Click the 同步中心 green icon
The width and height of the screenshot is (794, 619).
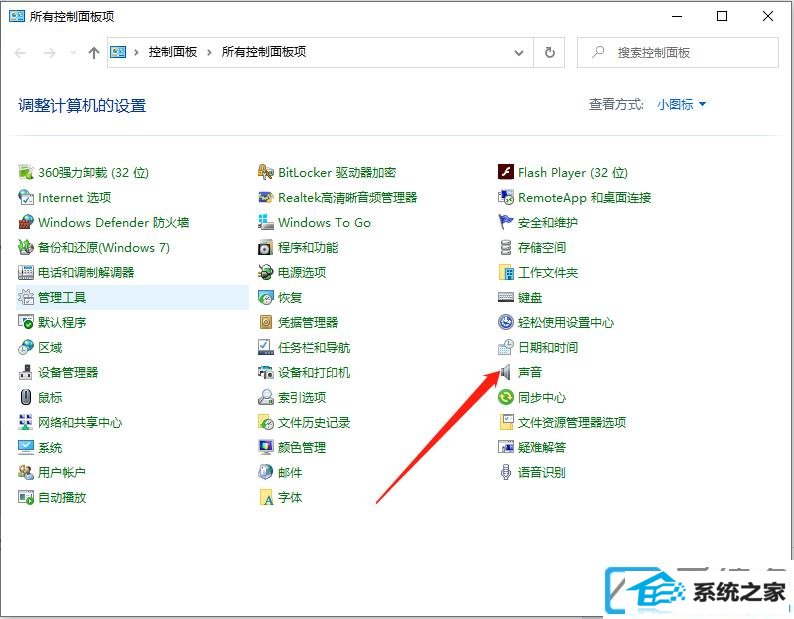pyautogui.click(x=505, y=397)
